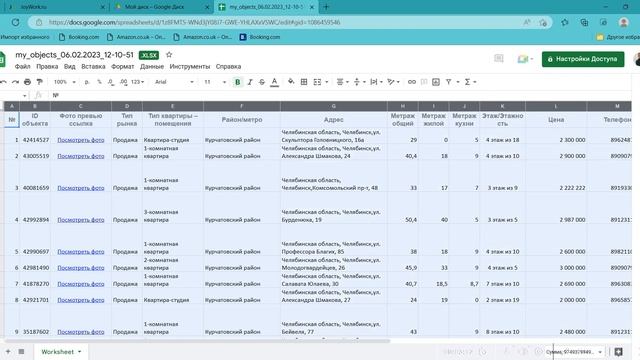Open the Правка menu
Viewport: 640px width, 360px height.
click(x=47, y=67)
